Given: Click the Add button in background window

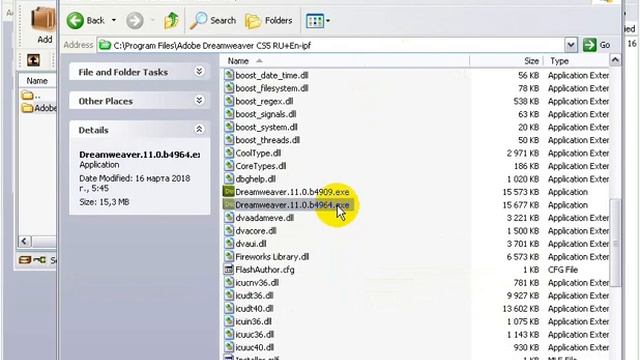Looking at the screenshot, I should [x=44, y=25].
